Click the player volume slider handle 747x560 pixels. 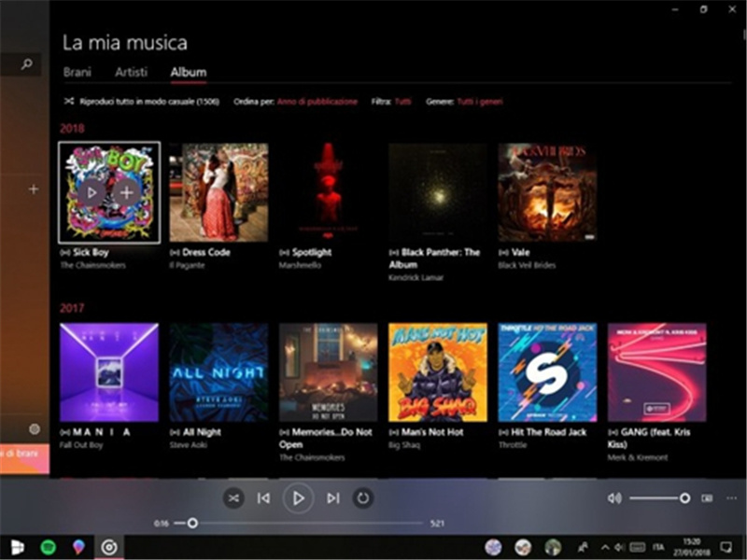pyautogui.click(x=684, y=498)
